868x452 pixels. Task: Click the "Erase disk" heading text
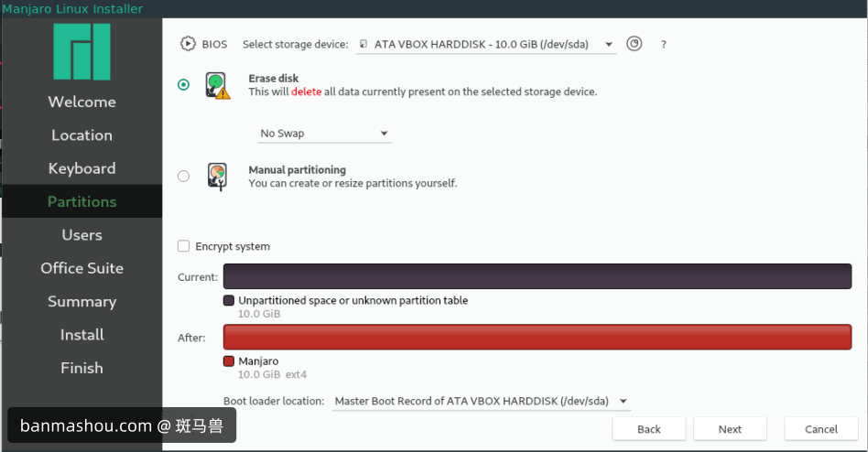tap(274, 79)
